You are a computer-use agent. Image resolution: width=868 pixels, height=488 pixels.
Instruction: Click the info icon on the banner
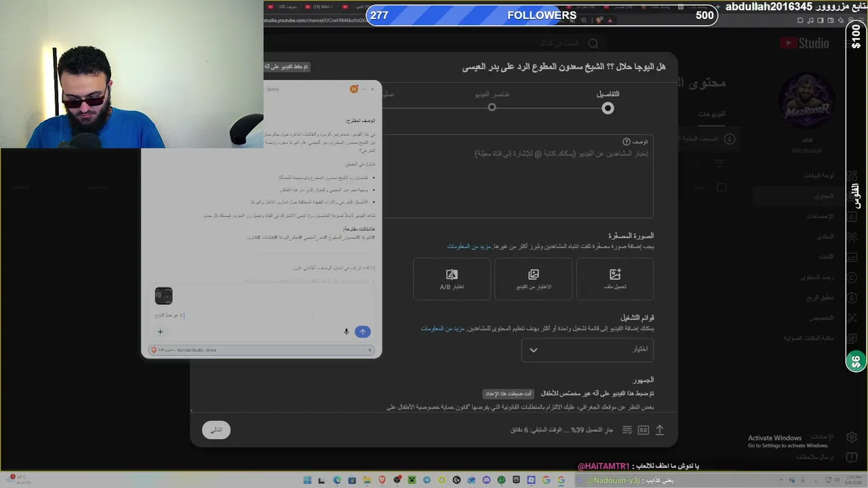[x=730, y=139]
